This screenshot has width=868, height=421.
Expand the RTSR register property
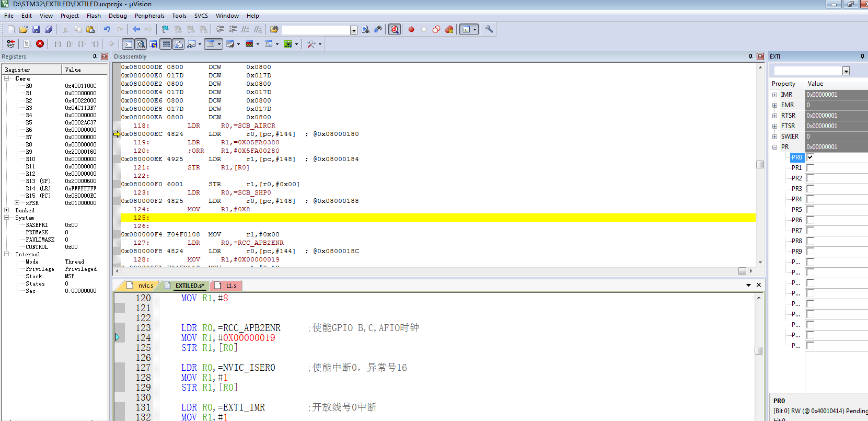point(774,116)
